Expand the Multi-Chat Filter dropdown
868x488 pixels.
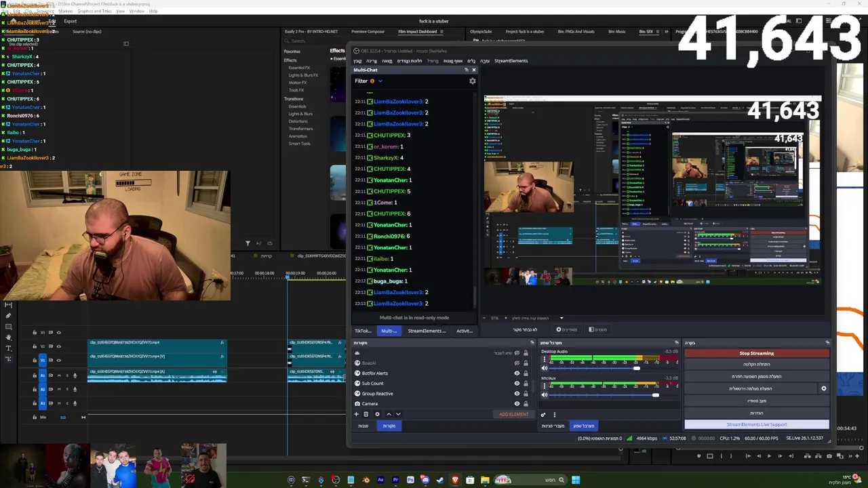(380, 81)
